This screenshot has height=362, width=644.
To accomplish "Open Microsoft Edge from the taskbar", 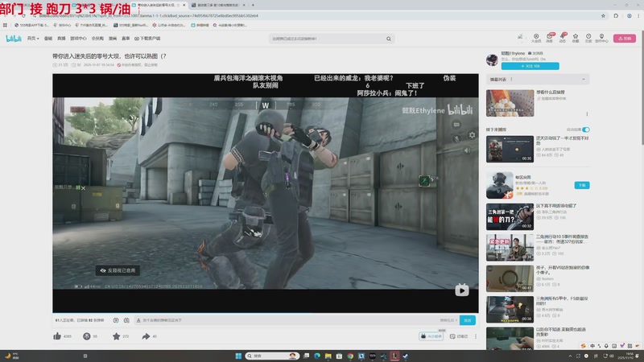I will [x=317, y=356].
